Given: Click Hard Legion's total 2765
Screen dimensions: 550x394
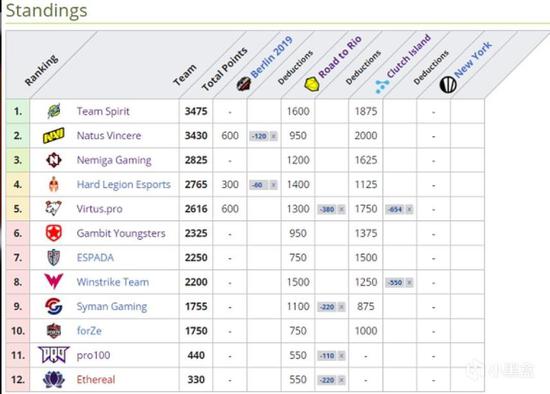Looking at the screenshot, I should point(196,185).
